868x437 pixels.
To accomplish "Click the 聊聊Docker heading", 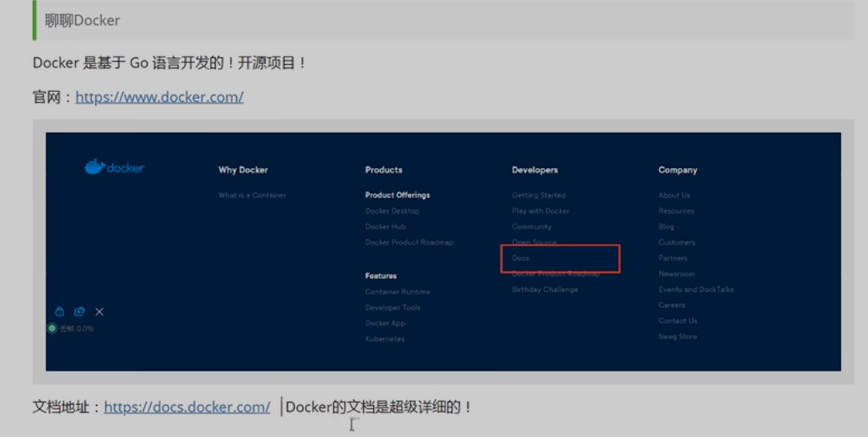I will (83, 20).
